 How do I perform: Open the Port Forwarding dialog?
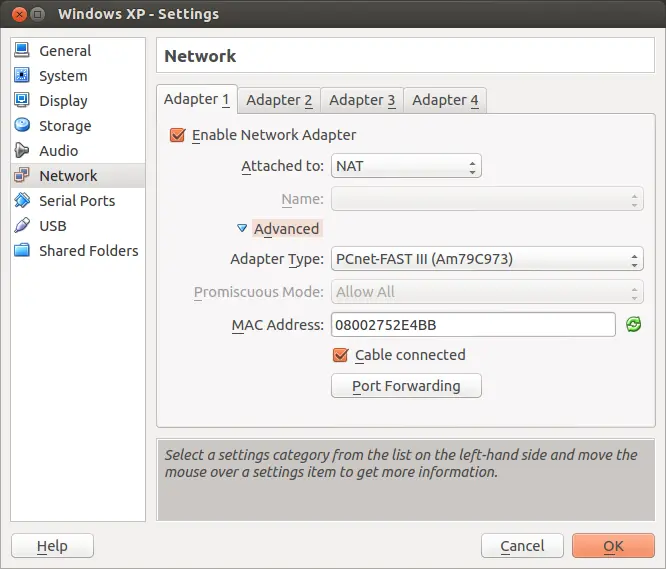(x=406, y=386)
